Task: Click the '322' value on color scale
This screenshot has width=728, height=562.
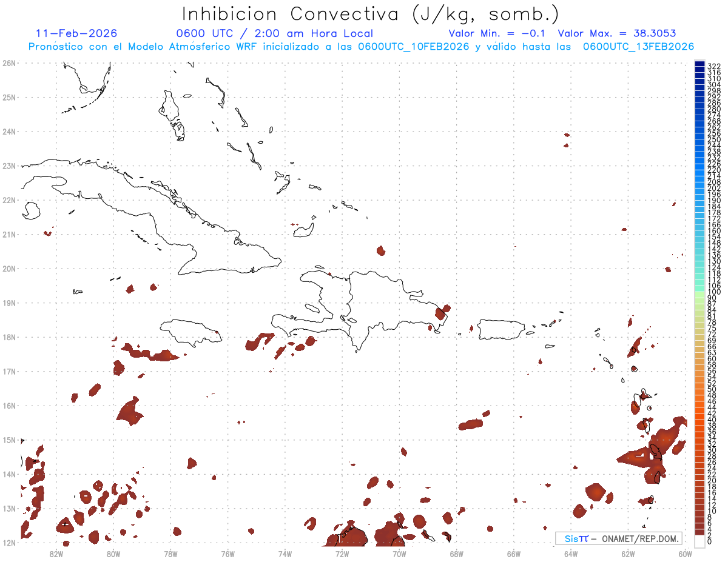Action: (714, 66)
